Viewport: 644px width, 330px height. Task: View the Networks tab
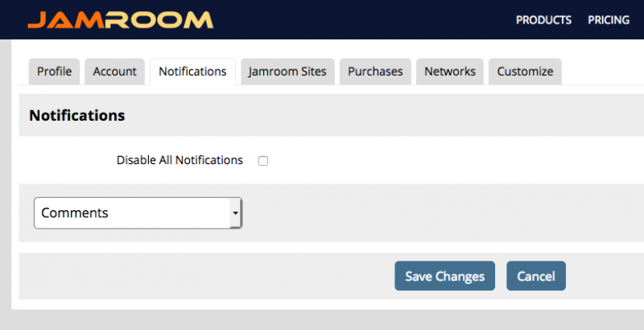(x=450, y=72)
